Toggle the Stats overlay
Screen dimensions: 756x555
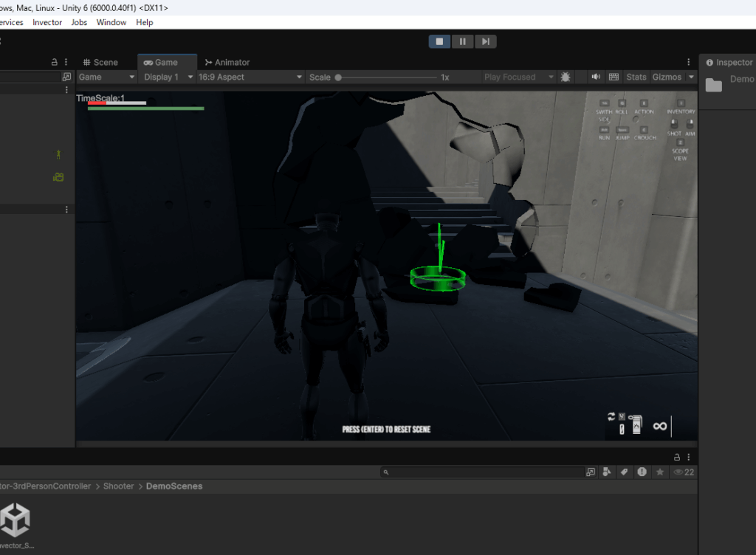[636, 77]
